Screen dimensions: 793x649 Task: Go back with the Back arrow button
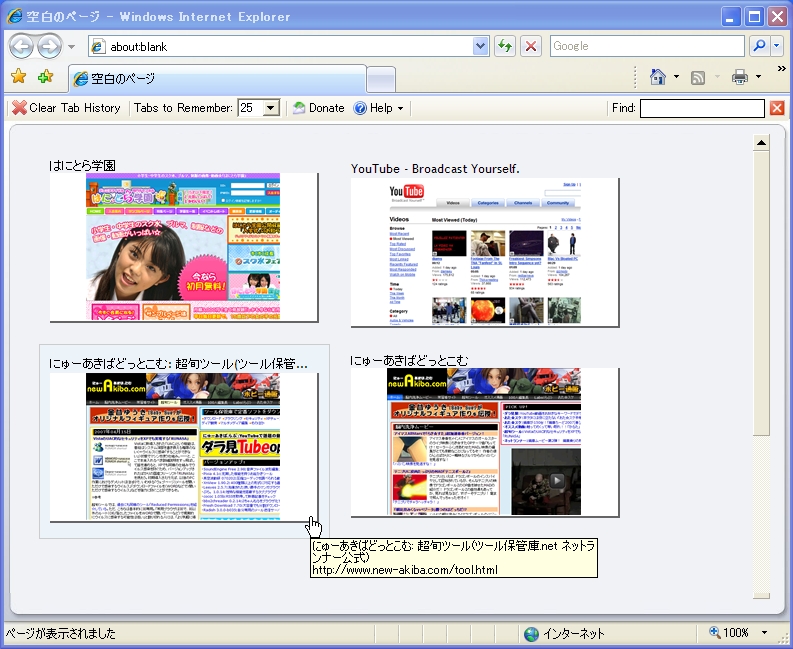click(x=21, y=47)
